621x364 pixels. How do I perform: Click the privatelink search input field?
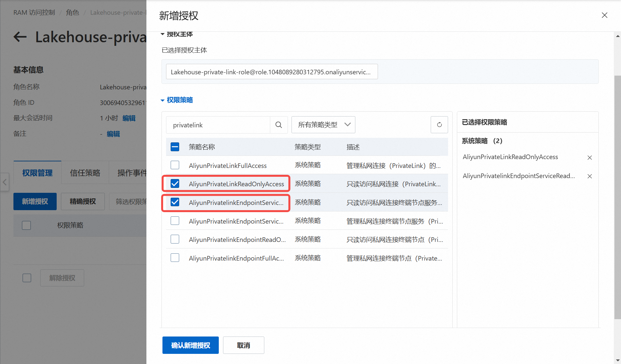[218, 125]
